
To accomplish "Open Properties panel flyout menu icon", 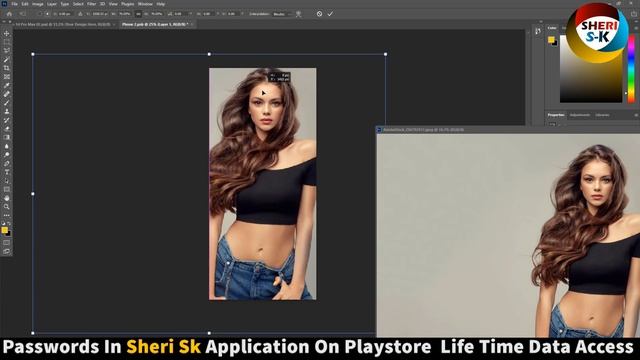I will (636, 115).
